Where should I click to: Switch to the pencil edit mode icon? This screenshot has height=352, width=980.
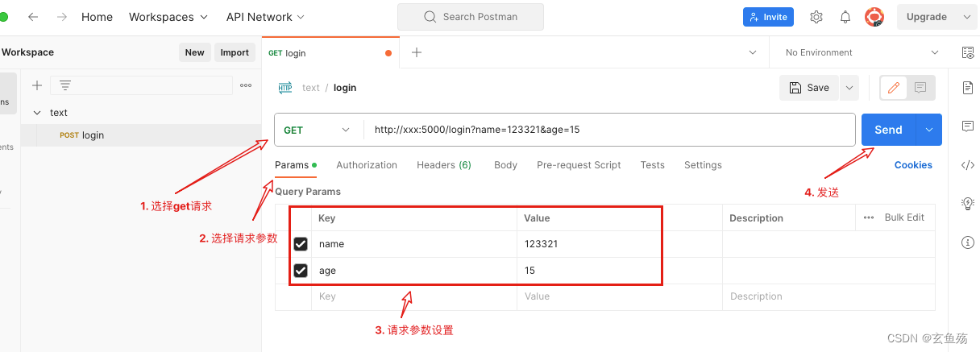[893, 88]
